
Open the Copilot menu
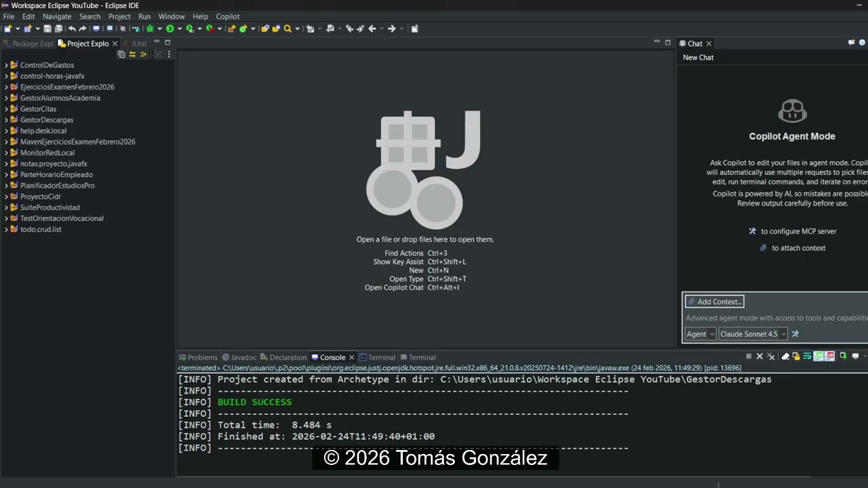[228, 16]
